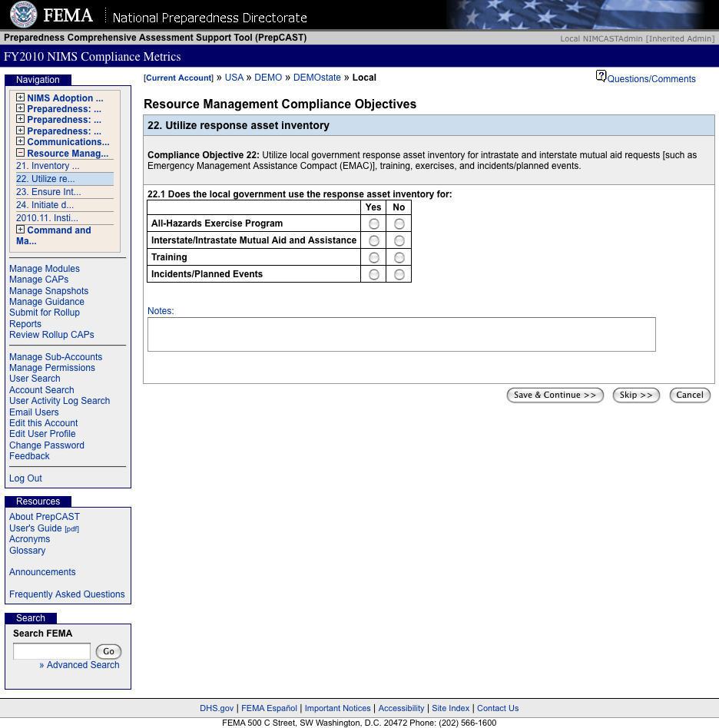
Task: Click the Skip >> button
Action: click(x=636, y=395)
